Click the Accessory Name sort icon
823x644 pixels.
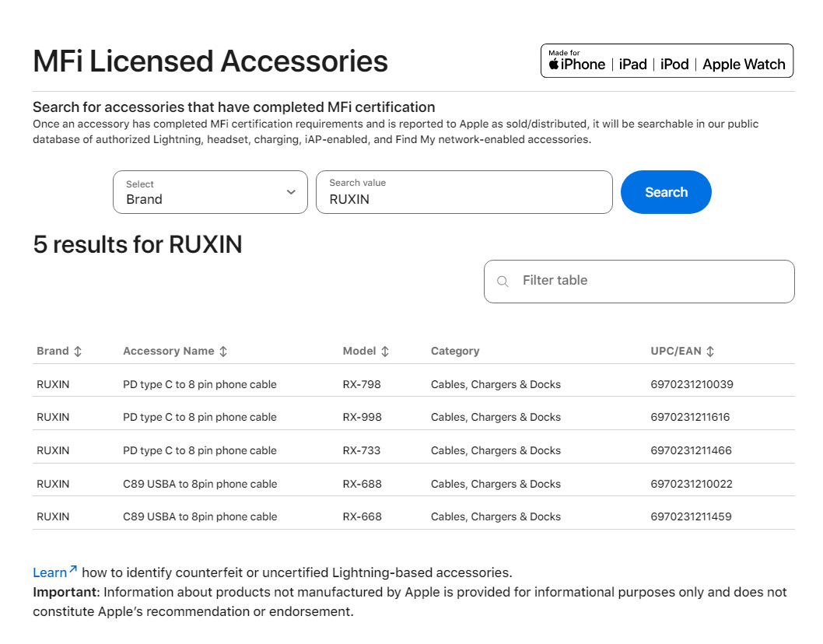223,352
